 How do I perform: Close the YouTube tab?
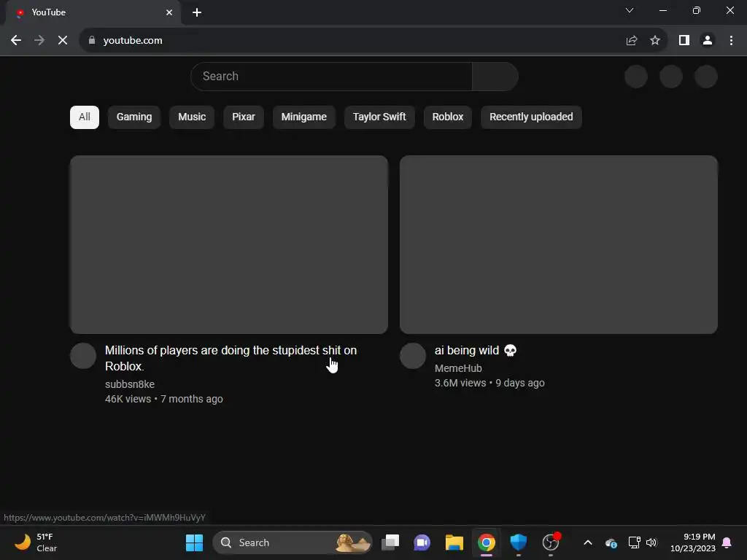pyautogui.click(x=169, y=12)
